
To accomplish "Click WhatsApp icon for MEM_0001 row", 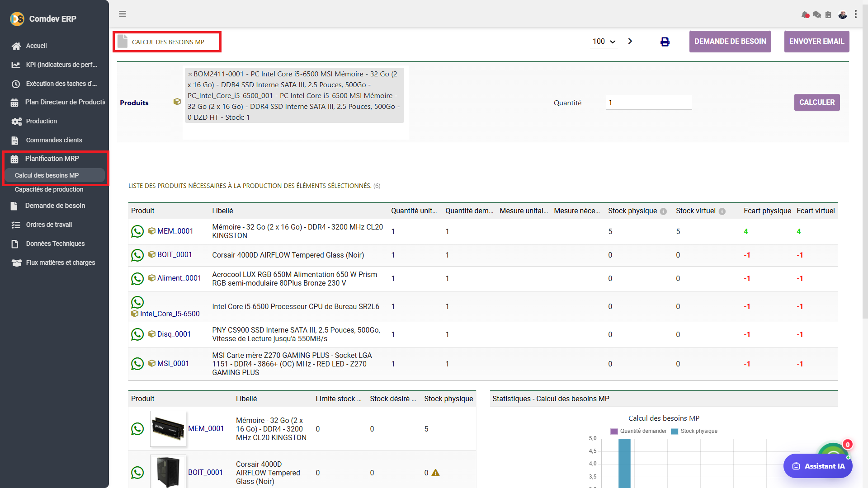I will click(x=137, y=231).
